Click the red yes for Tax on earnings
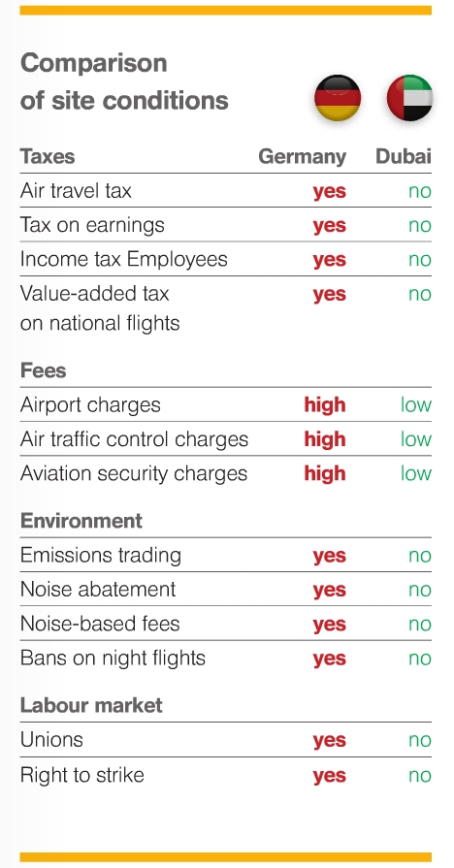The image size is (454, 868). (330, 226)
